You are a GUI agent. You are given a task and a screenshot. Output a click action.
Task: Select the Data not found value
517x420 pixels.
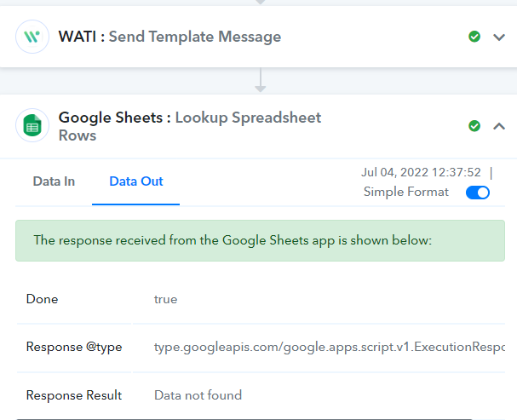coord(198,395)
